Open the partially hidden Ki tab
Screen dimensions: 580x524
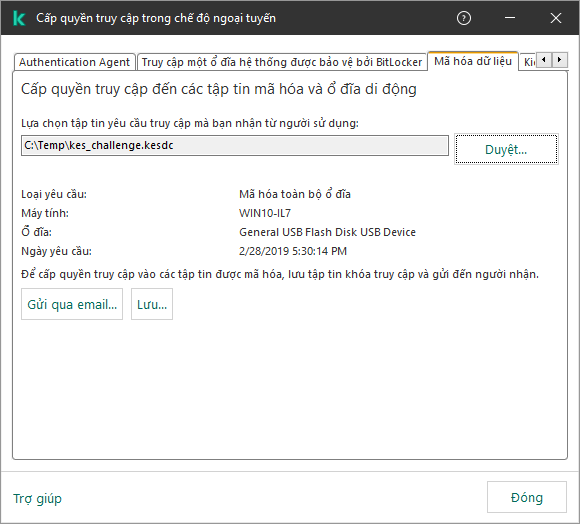[529, 62]
